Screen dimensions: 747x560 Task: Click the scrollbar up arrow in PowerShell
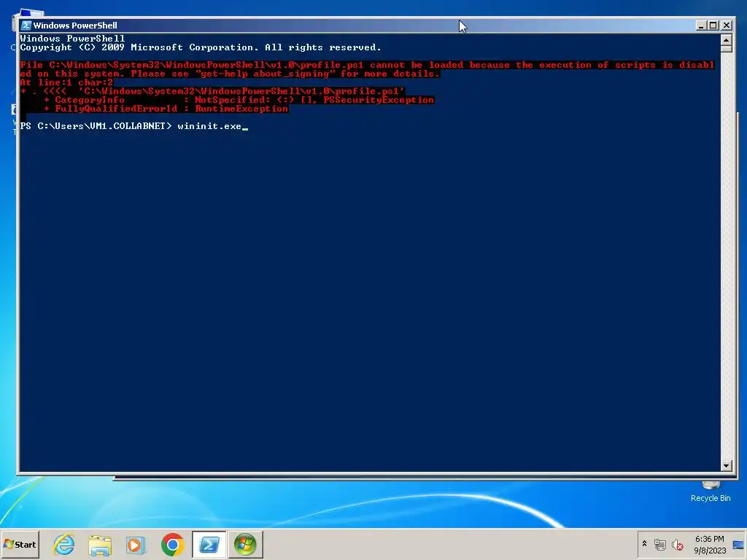[726, 39]
